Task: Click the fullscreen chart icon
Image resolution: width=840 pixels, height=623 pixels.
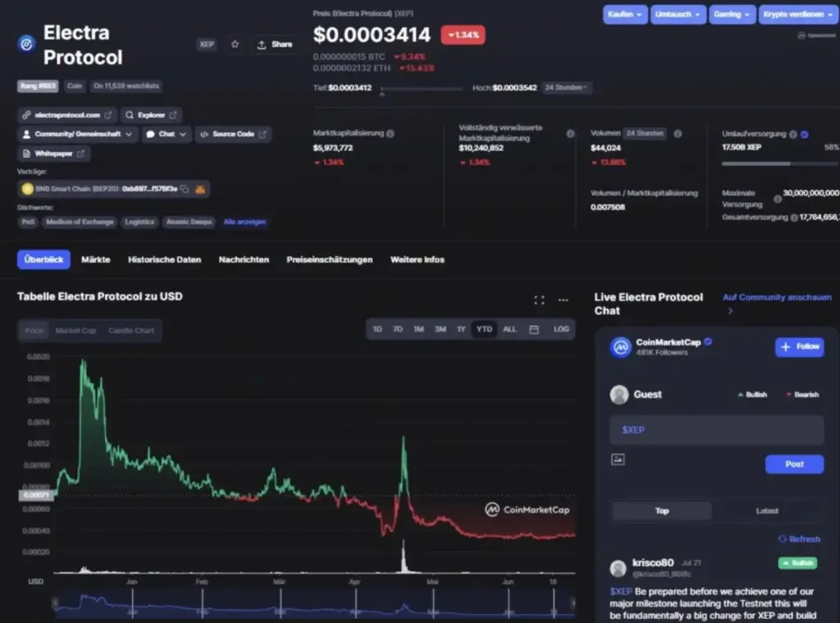Action: pos(539,300)
